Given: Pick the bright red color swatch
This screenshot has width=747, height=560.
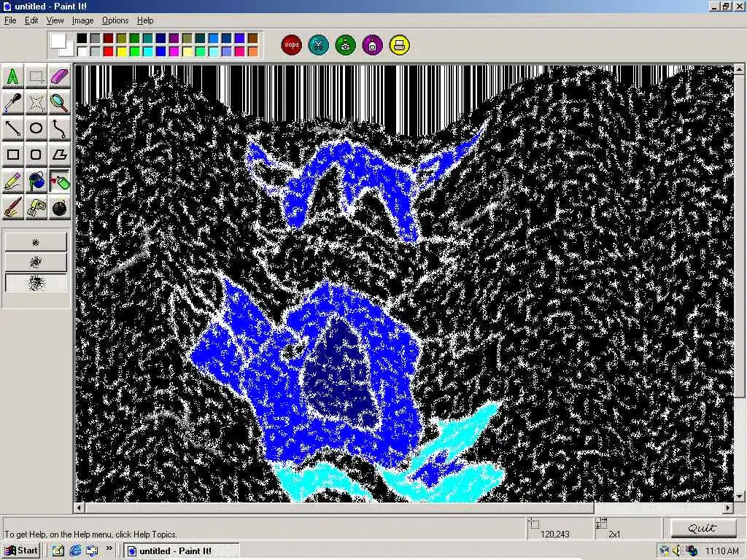Looking at the screenshot, I should pos(109,51).
